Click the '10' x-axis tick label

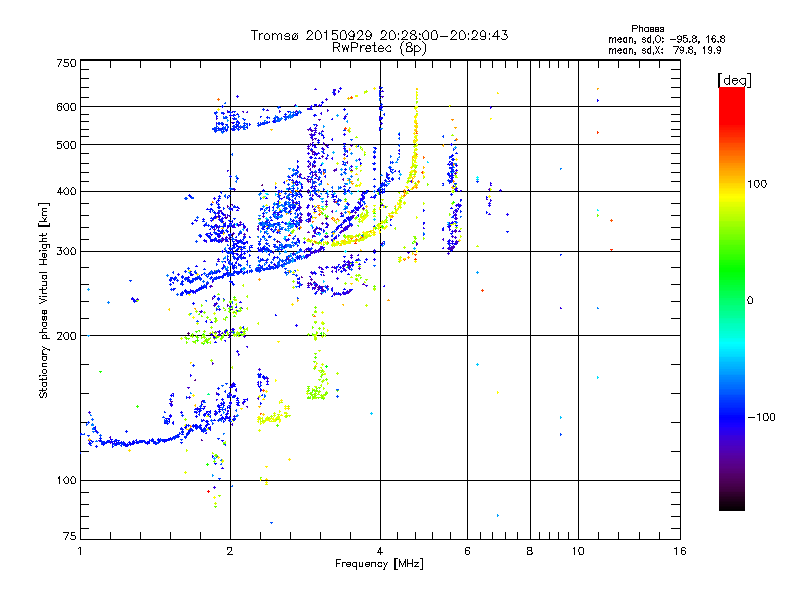click(578, 551)
